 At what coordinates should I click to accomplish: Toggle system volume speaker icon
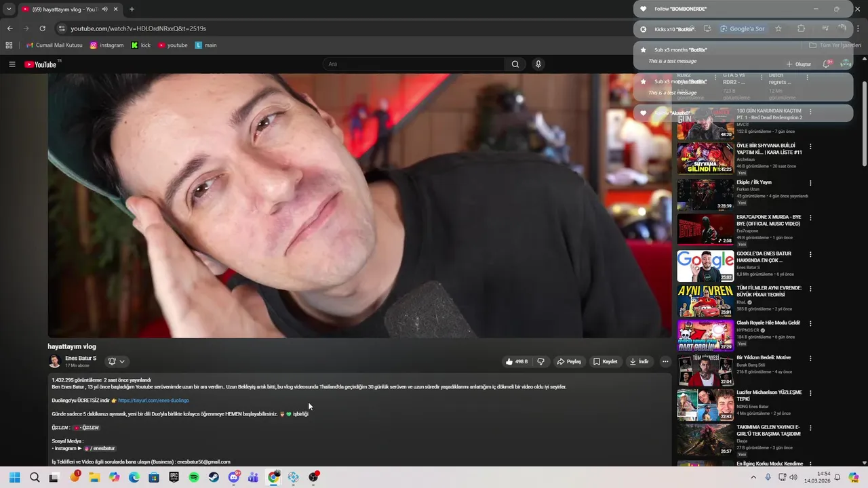pos(793,477)
